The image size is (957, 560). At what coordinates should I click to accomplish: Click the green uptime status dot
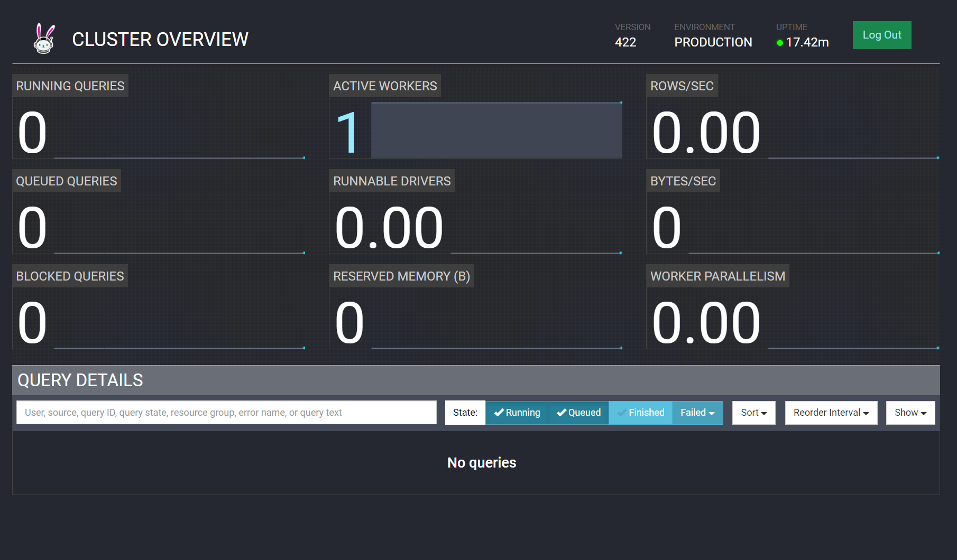(780, 43)
